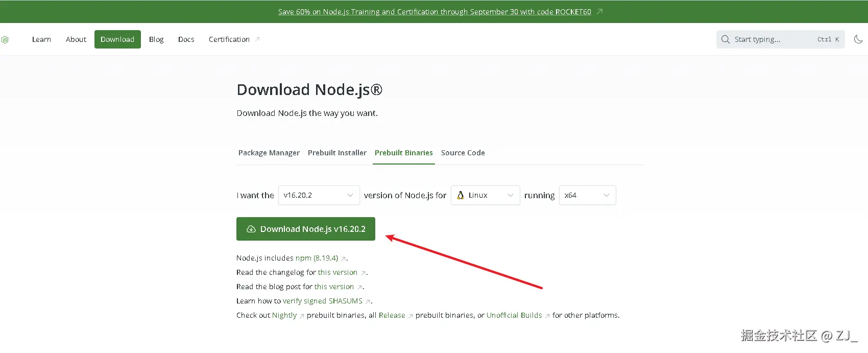This screenshot has height=353, width=868.
Task: Open the About menu item
Action: click(x=76, y=39)
